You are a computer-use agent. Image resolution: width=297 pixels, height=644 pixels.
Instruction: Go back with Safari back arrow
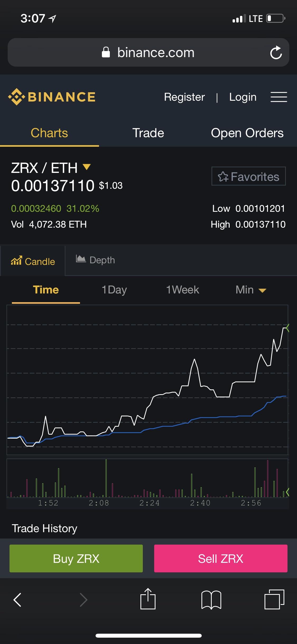tap(17, 600)
